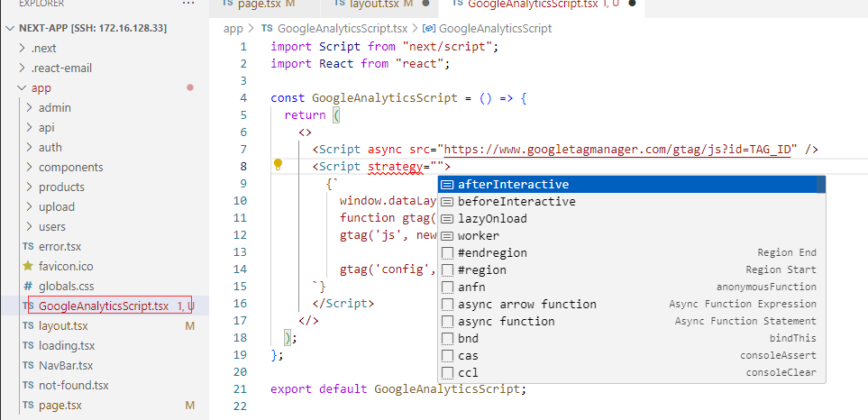The height and width of the screenshot is (420, 868).
Task: Choose worker suggestion
Action: (631, 236)
